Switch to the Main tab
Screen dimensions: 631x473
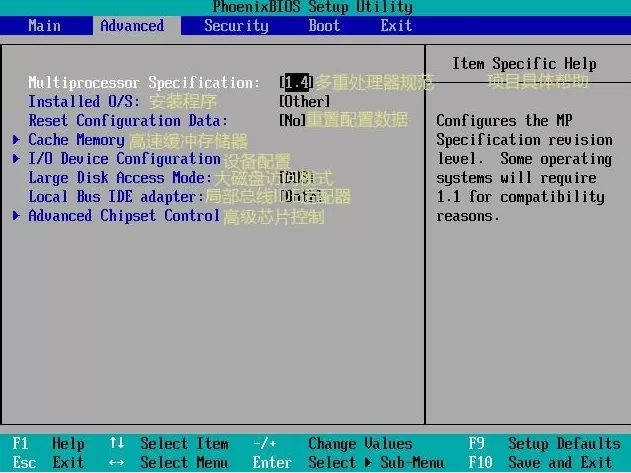click(45, 26)
